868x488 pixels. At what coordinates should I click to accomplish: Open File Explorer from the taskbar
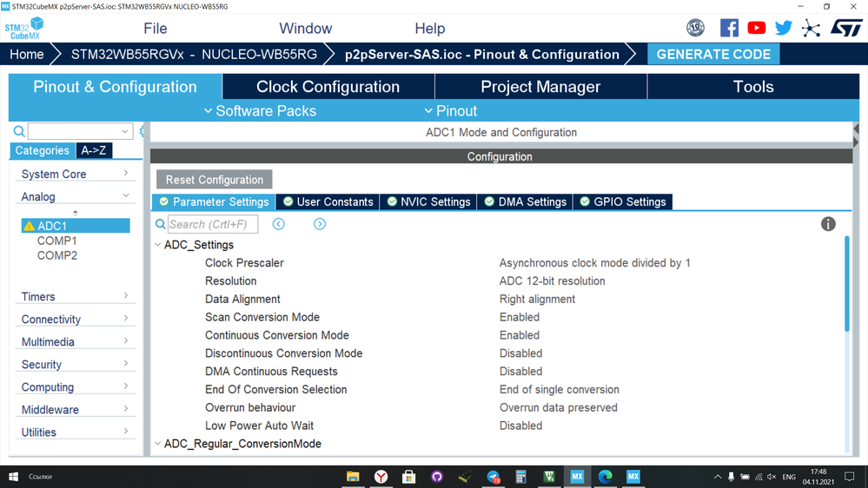pyautogui.click(x=353, y=477)
